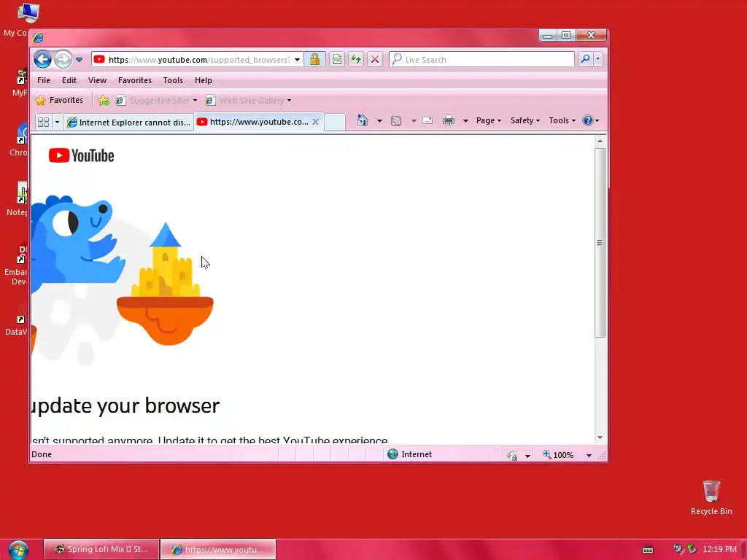Viewport: 747px width, 560px height.
Task: Click the Windows Start orb
Action: click(18, 550)
